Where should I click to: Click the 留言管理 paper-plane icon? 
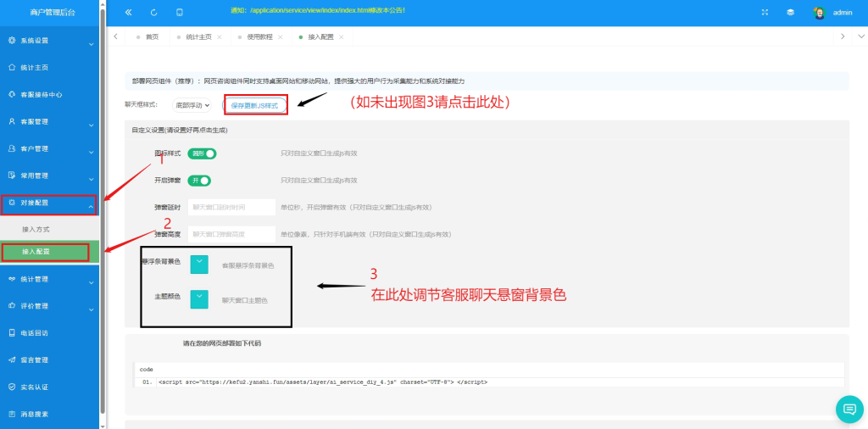pyautogui.click(x=12, y=359)
